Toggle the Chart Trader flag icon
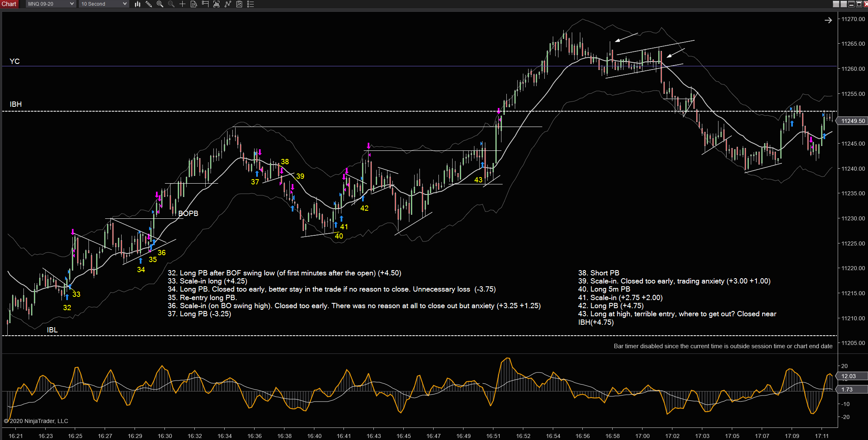This screenshot has height=440, width=868. tap(205, 4)
